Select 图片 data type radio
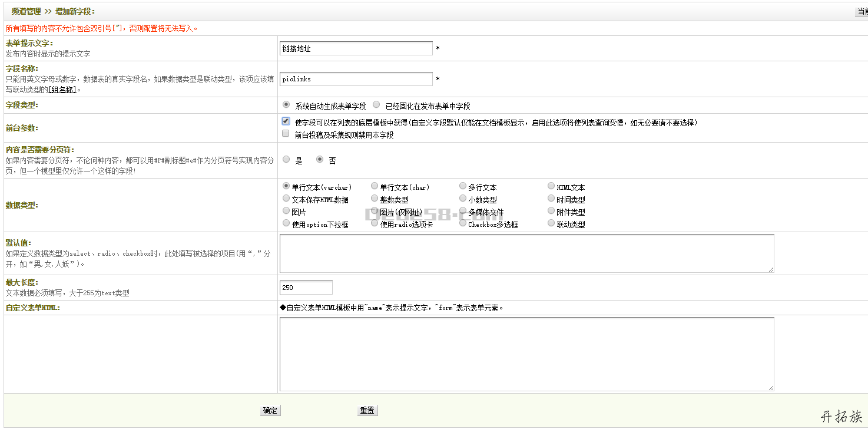The image size is (868, 429). point(286,211)
